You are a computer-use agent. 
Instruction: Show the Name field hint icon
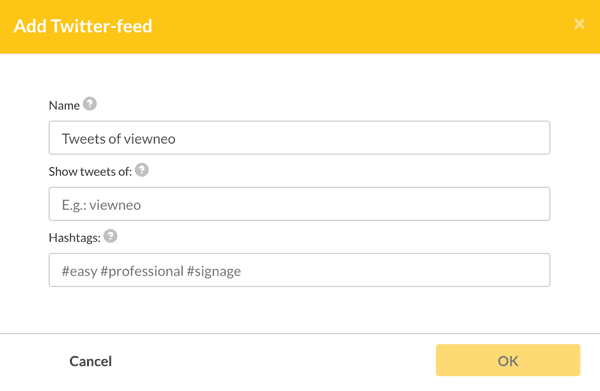tap(90, 104)
